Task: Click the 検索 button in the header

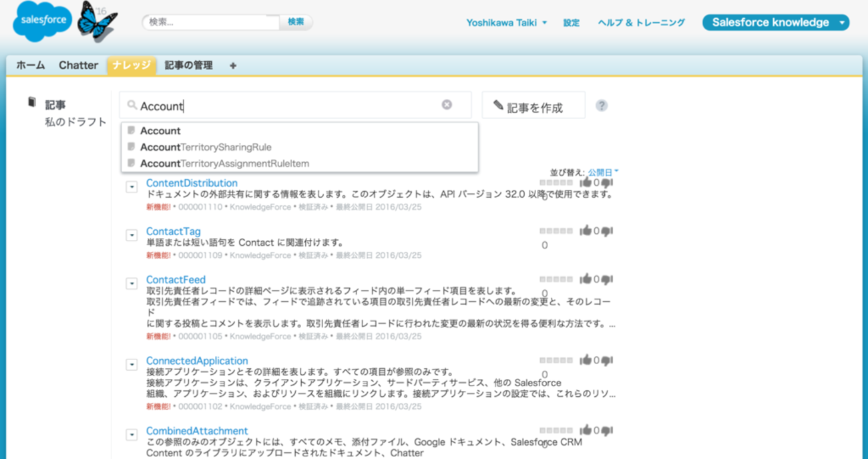Action: pos(296,22)
